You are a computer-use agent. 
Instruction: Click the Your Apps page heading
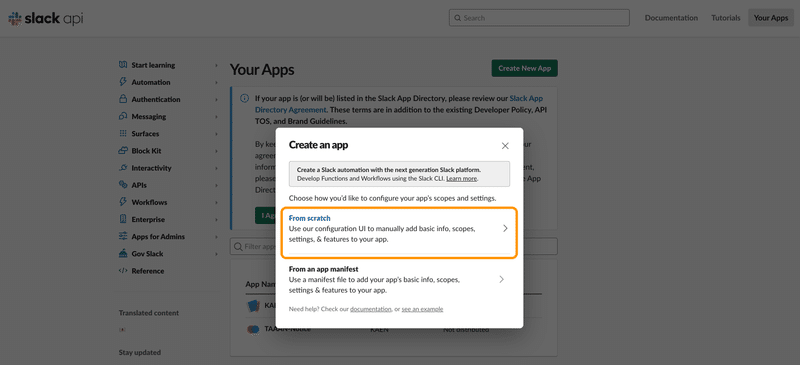point(262,70)
